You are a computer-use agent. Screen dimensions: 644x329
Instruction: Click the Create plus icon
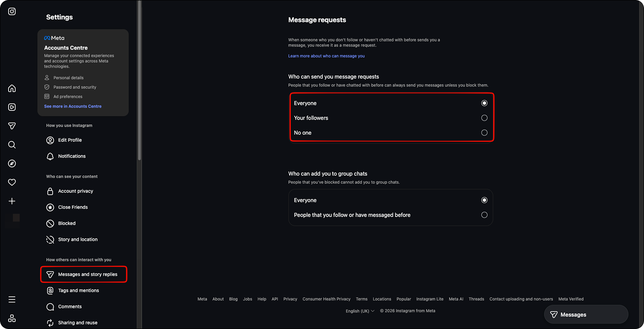click(x=12, y=201)
